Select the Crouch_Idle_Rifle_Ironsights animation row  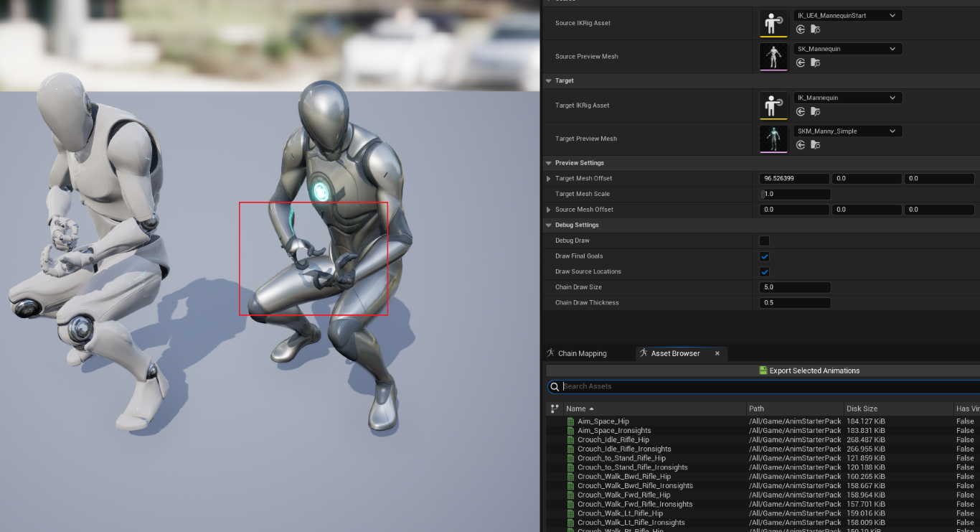coord(763,449)
